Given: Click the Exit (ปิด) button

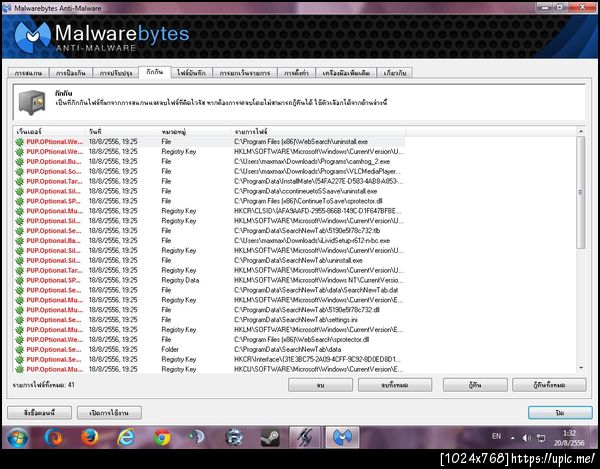Looking at the screenshot, I should coord(560,412).
